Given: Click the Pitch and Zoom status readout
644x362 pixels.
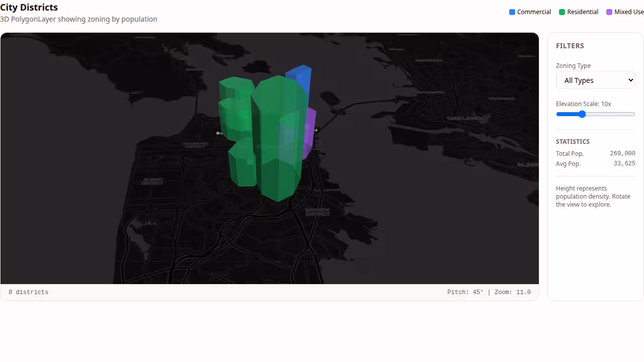Looking at the screenshot, I should tap(489, 292).
